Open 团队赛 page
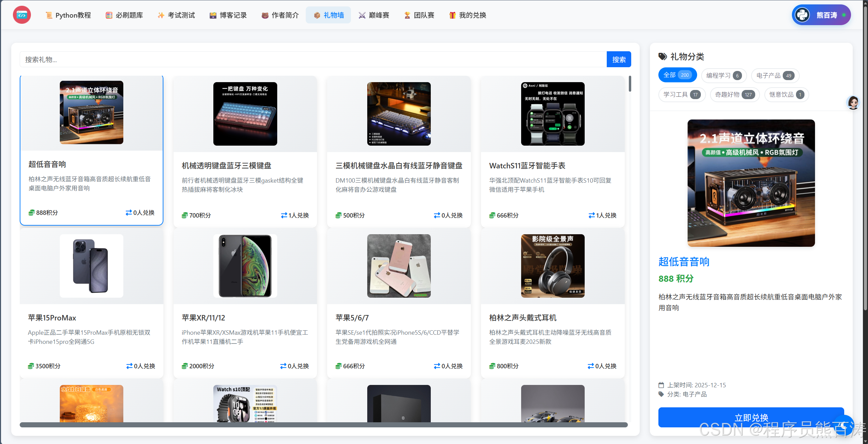Image resolution: width=868 pixels, height=444 pixels. coord(419,15)
